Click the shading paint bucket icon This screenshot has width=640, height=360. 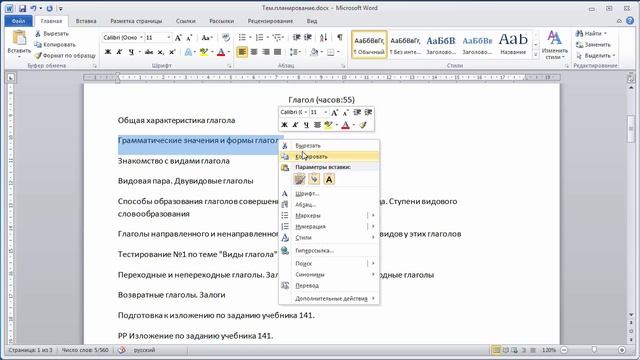click(x=313, y=52)
